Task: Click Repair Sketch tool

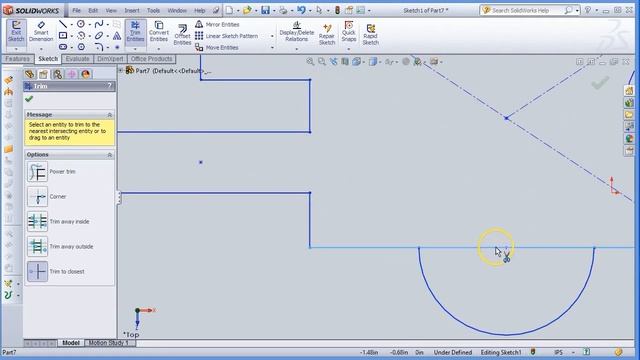Action: click(x=327, y=34)
